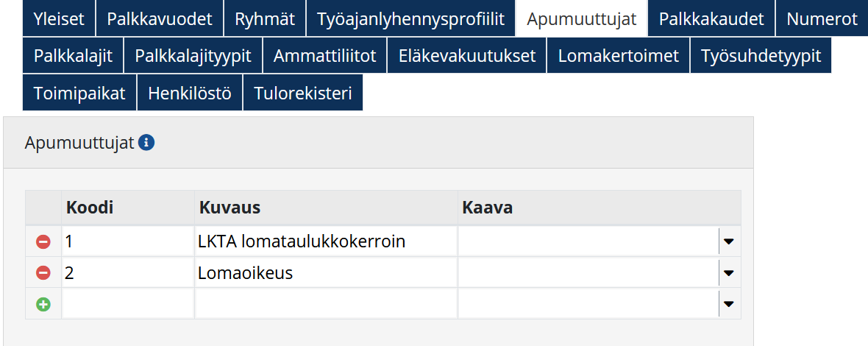
Task: Open the Palkkavuodet tab
Action: (x=160, y=18)
